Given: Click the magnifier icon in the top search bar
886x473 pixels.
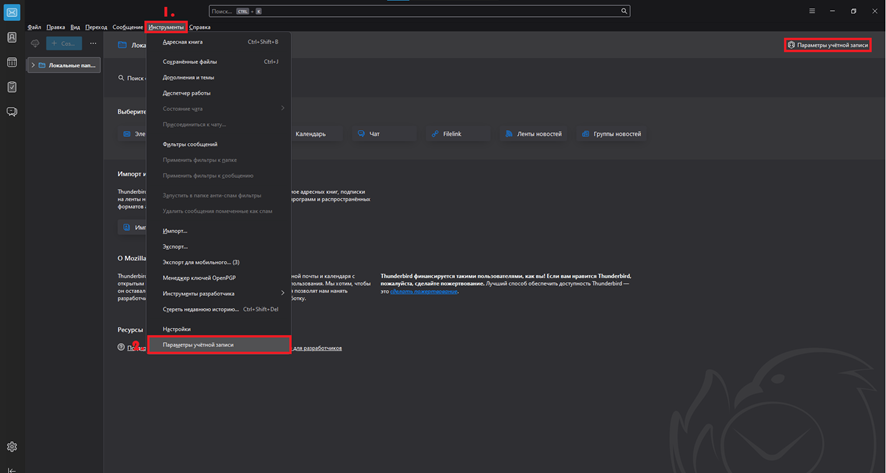Looking at the screenshot, I should pyautogui.click(x=624, y=11).
